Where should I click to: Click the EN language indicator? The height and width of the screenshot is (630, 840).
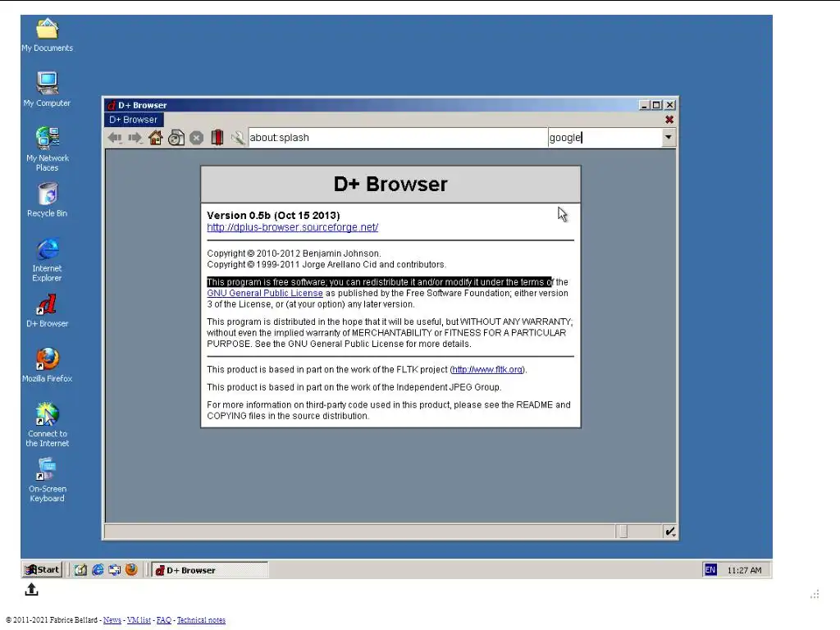(x=710, y=570)
